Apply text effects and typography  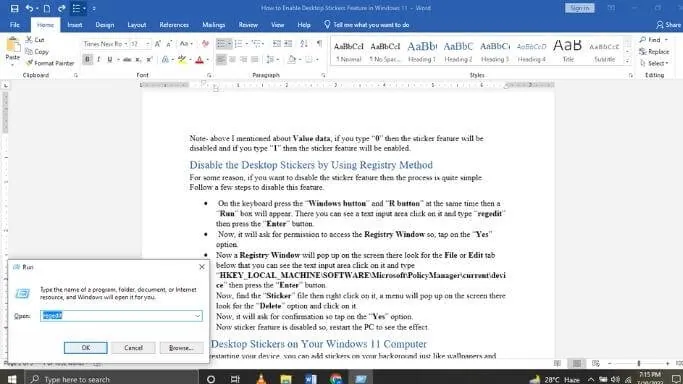pyautogui.click(x=165, y=59)
